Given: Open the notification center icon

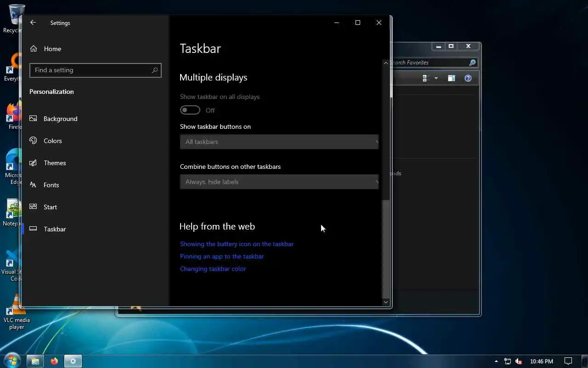Looking at the screenshot, I should (568, 361).
